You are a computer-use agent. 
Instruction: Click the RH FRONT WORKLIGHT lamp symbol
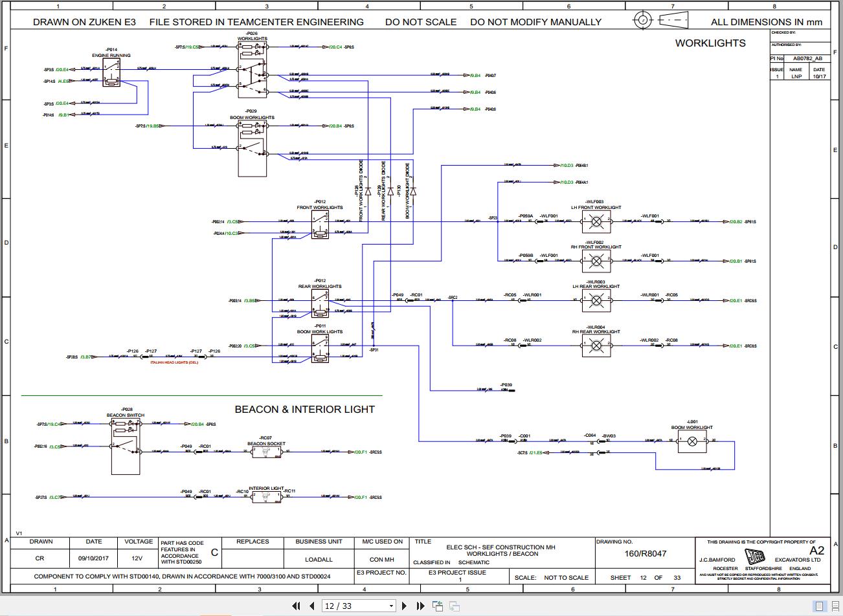(596, 261)
